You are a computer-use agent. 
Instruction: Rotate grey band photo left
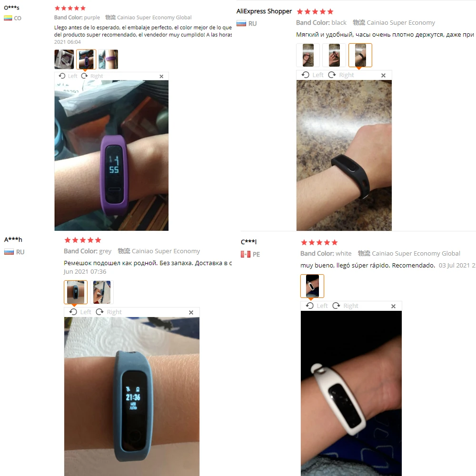coord(80,312)
